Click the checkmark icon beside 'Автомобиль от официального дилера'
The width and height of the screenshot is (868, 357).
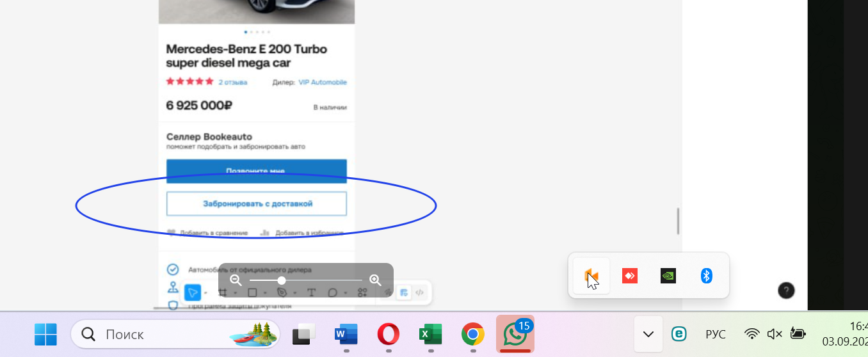(x=173, y=269)
